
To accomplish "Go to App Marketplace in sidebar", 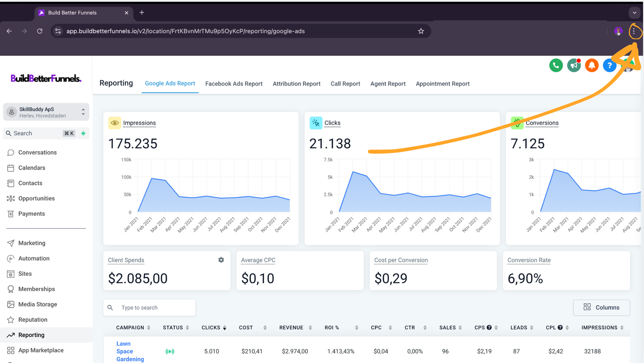I will 41,350.
